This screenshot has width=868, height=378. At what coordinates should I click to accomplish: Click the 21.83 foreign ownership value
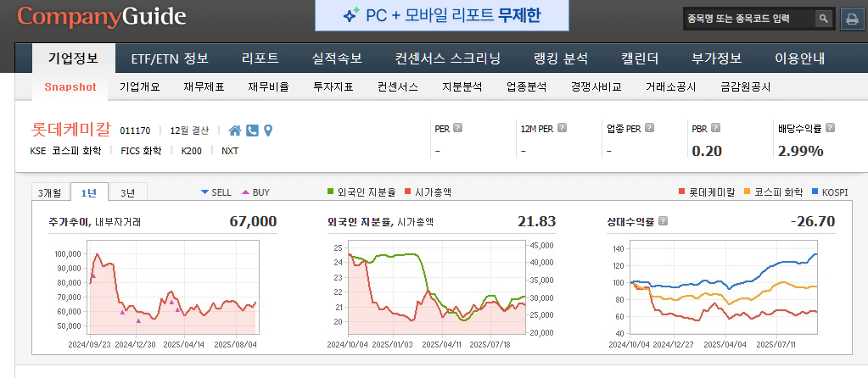(537, 221)
